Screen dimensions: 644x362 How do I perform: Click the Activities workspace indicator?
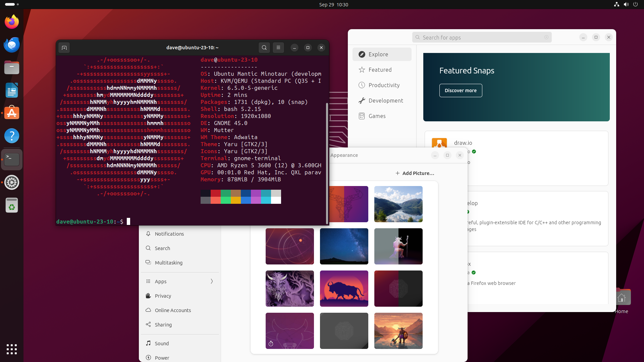click(x=12, y=4)
